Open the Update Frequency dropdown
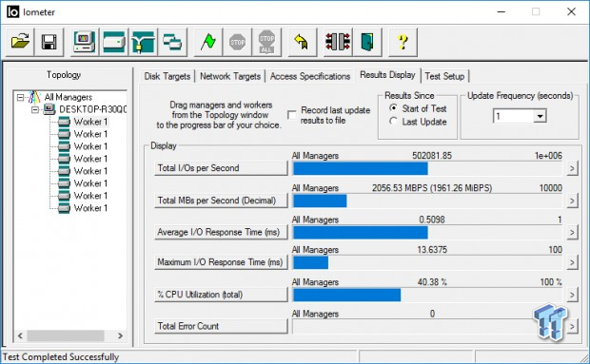Image resolution: width=590 pixels, height=364 pixels. (540, 116)
